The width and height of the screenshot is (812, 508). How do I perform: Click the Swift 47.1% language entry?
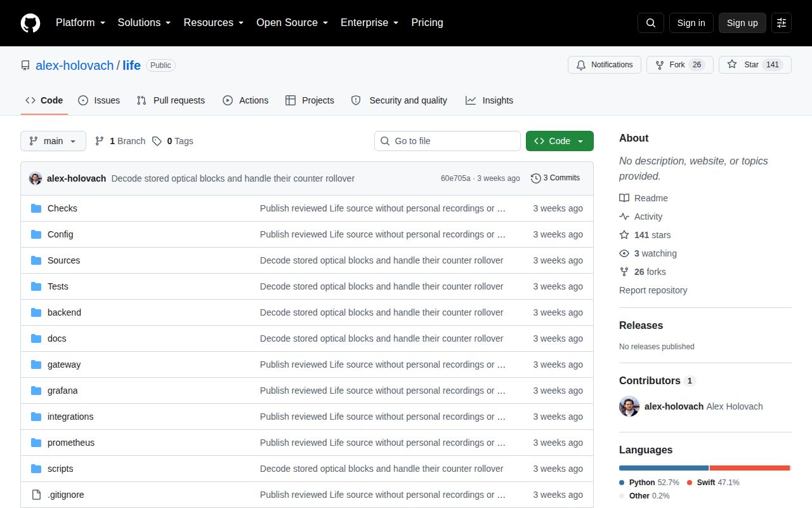pos(713,483)
